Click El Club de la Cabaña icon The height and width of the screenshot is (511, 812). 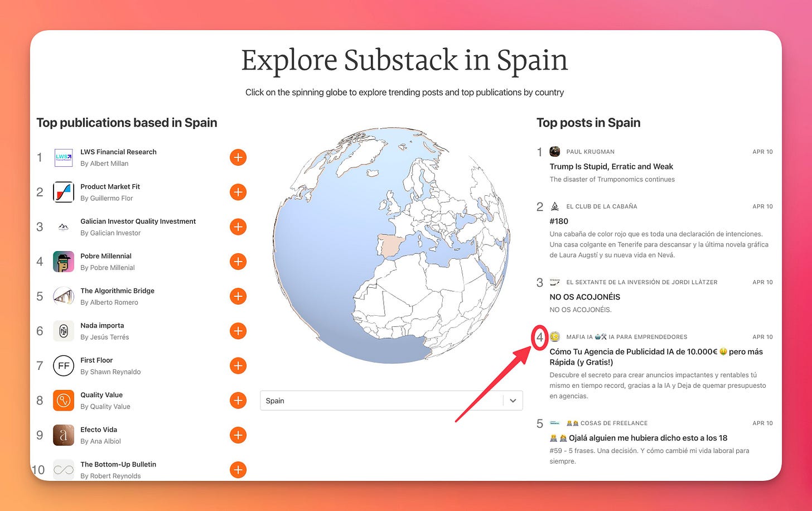(555, 206)
